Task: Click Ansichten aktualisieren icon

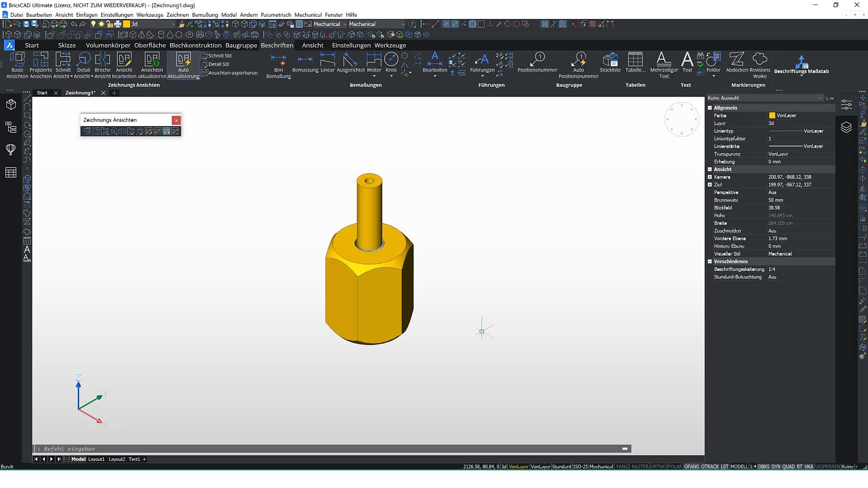Action: pos(152,65)
